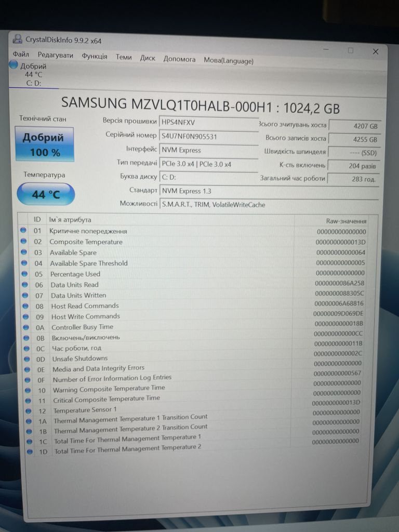This screenshot has width=399, height=532.
Task: Click the standard field NVM Express 1.3
Action: [269, 191]
